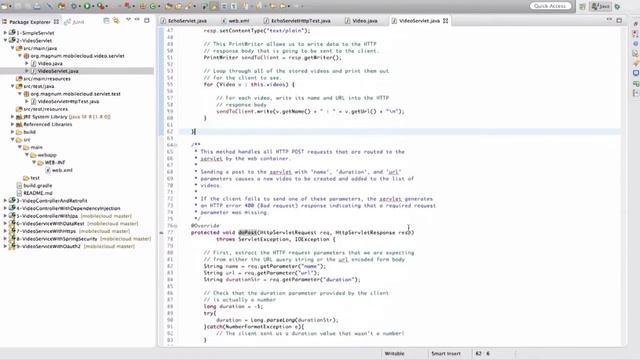Close the VideoServlet.java tab

pos(446,20)
